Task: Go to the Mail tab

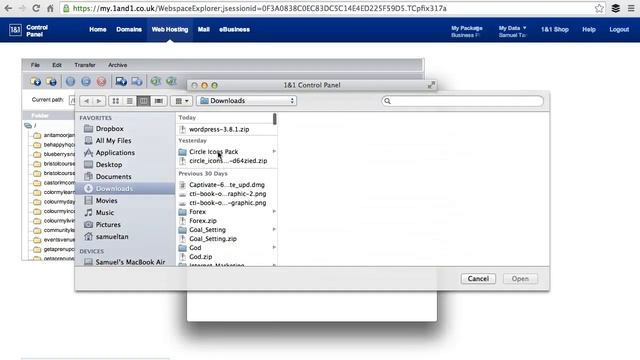Action: (204, 29)
